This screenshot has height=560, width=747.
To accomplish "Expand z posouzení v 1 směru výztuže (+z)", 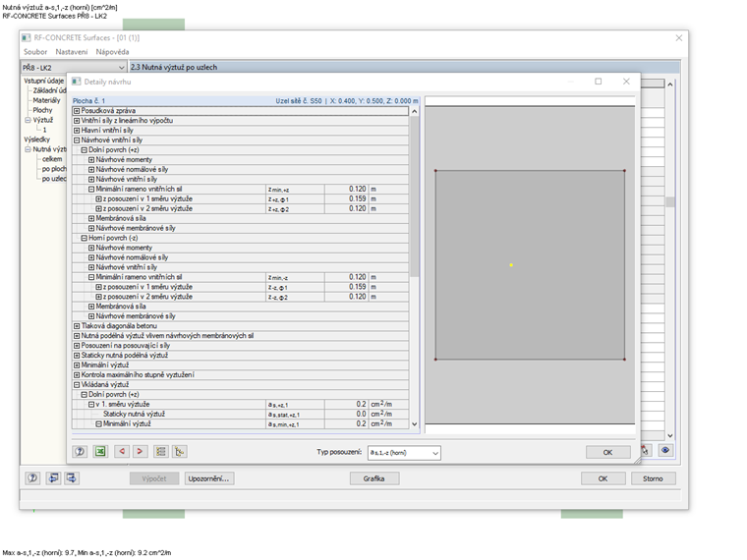I will coord(98,199).
